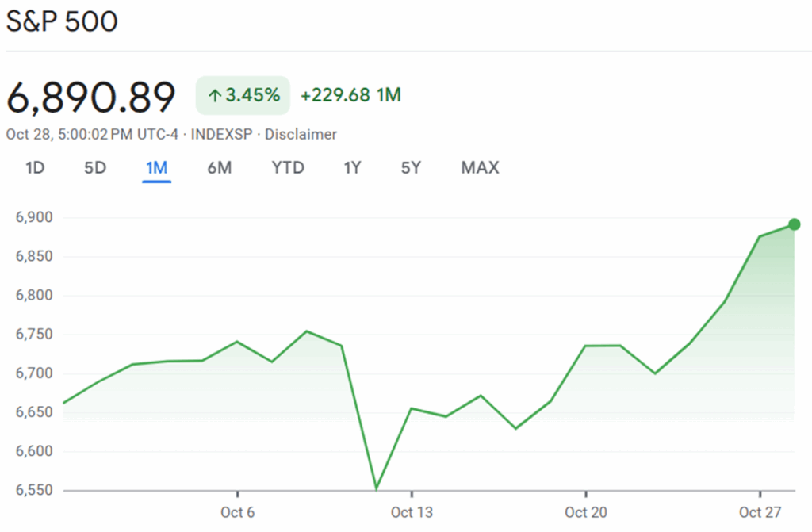The width and height of the screenshot is (812, 532).
Task: Click the Oct 20 axis label
Action: (x=586, y=512)
